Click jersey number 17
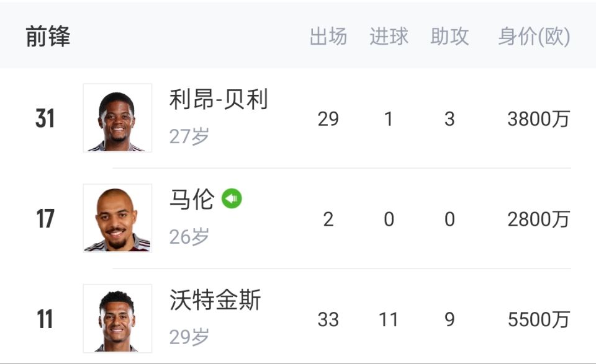The height and width of the screenshot is (364, 596). coord(45,219)
